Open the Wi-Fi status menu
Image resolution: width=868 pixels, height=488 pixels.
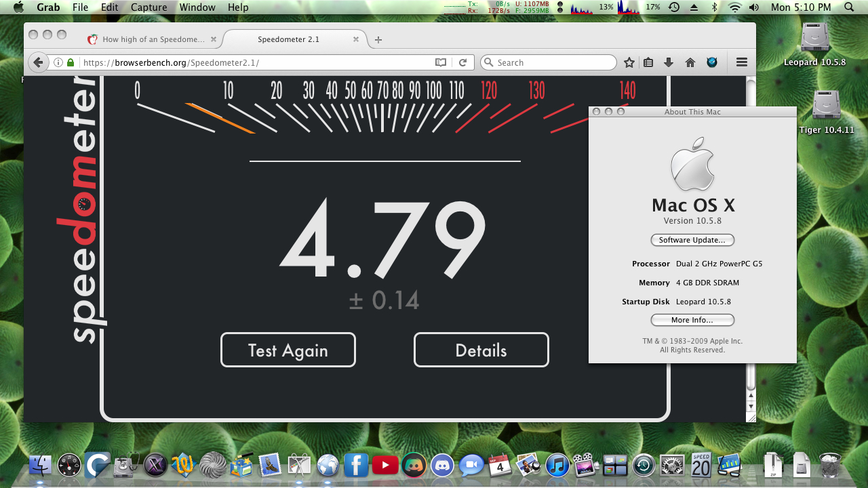point(735,7)
